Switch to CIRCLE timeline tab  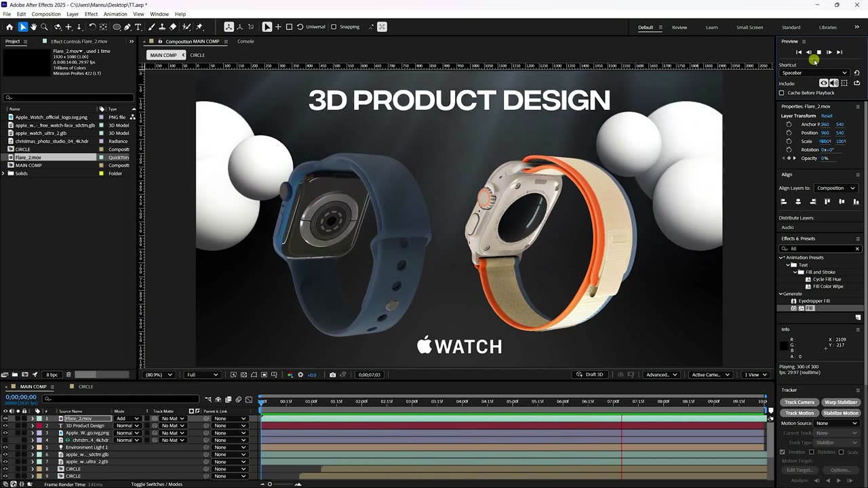tap(85, 386)
